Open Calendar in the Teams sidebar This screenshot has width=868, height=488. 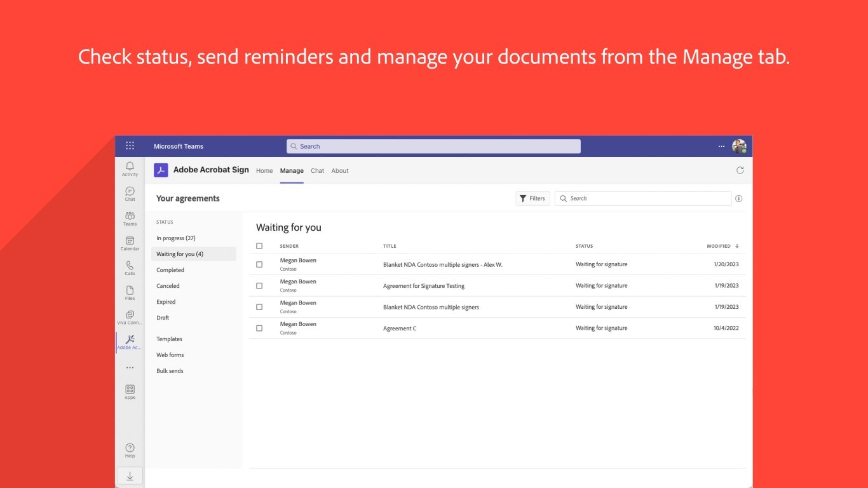coord(130,243)
